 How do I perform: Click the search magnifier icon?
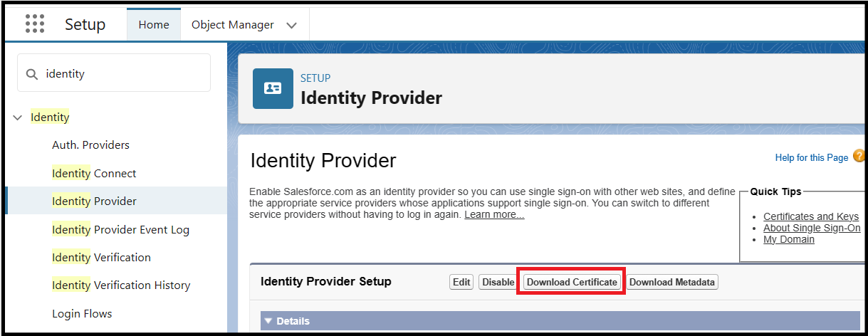click(31, 74)
